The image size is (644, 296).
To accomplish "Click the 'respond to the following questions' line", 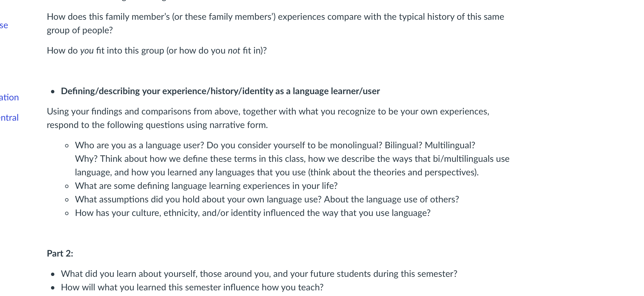I will click(157, 125).
